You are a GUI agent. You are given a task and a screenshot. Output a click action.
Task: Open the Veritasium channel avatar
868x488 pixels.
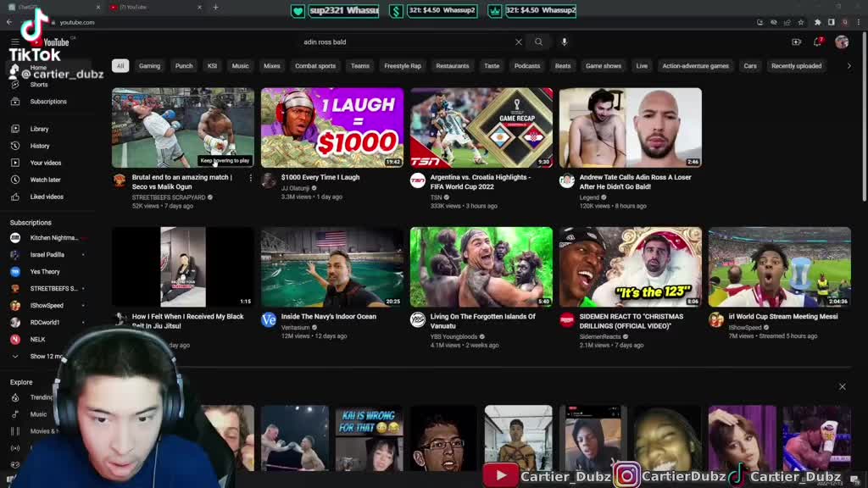click(269, 319)
